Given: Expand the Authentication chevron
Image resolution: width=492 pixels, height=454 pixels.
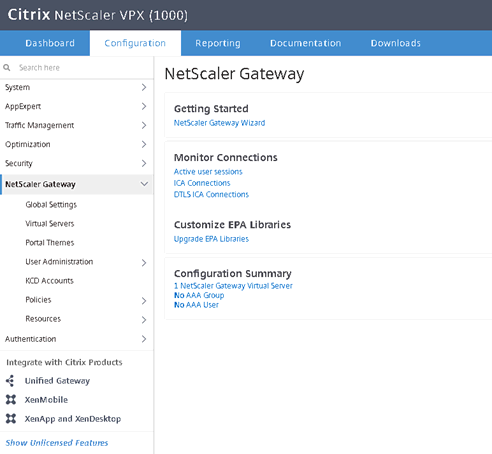Looking at the screenshot, I should [144, 339].
